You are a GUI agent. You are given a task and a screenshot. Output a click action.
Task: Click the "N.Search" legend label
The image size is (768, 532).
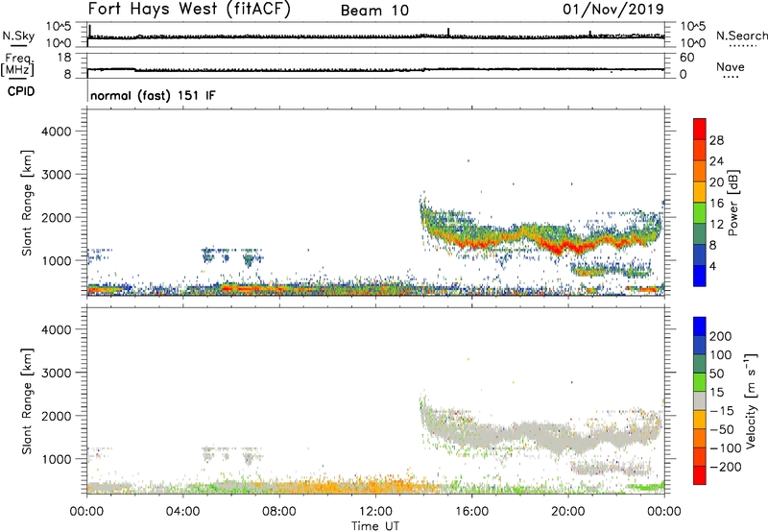click(x=741, y=36)
